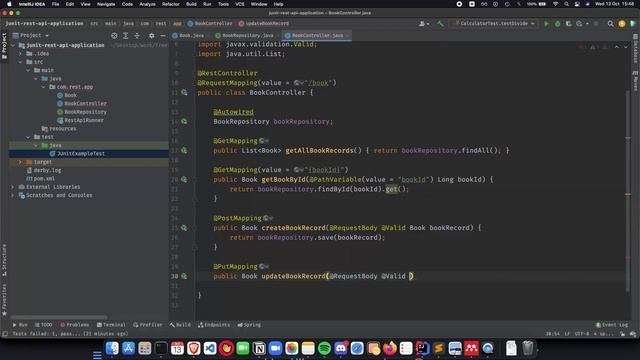
Task: Click gutter icon beside getAllBookRecords method
Action: pos(184,151)
